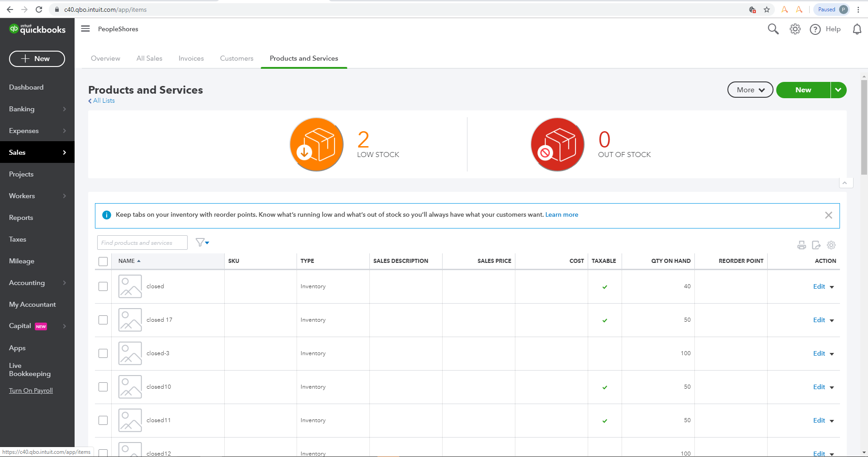
Task: Click the Find products and services field
Action: [142, 243]
